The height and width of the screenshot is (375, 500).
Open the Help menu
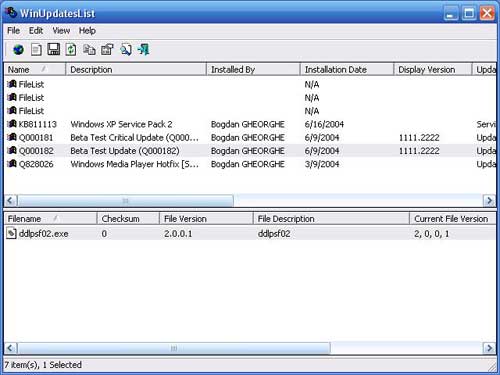[x=87, y=31]
